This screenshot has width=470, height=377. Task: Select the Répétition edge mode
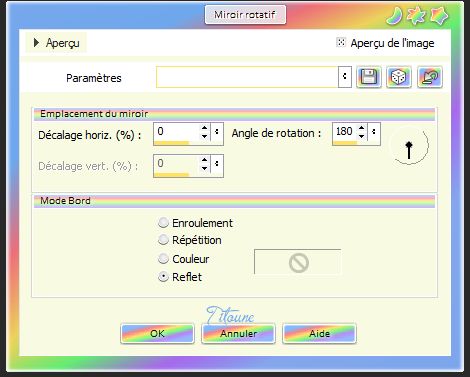(163, 240)
